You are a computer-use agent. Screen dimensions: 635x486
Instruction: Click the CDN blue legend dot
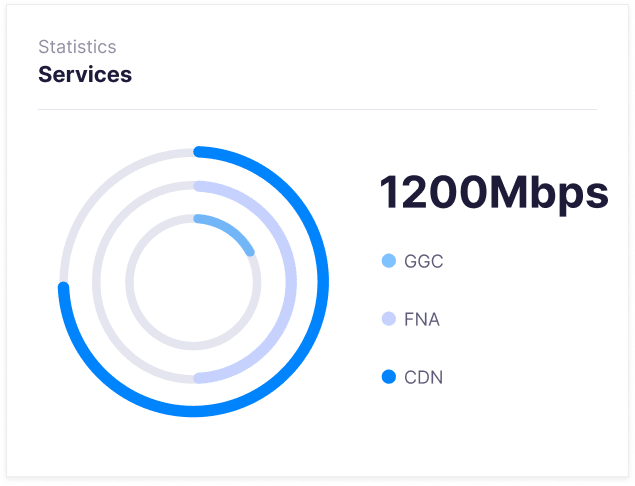point(390,377)
